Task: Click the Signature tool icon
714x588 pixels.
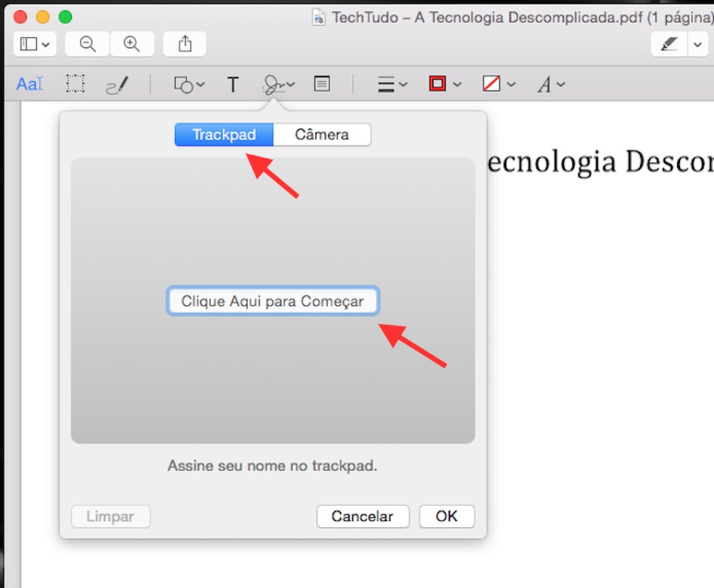Action: tap(274, 85)
